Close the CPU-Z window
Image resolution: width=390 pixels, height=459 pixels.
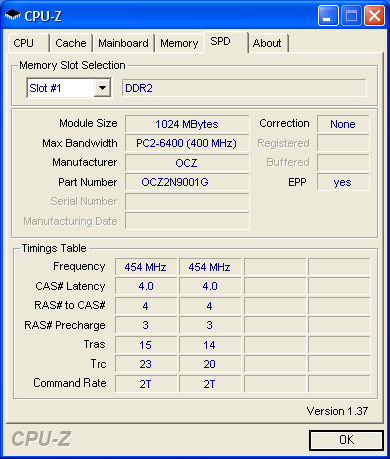(375, 15)
